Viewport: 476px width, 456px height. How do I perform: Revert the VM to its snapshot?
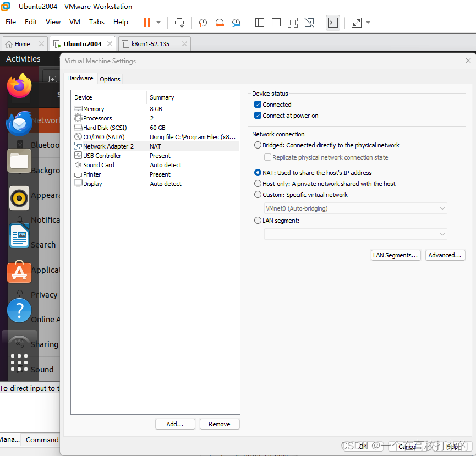point(219,23)
